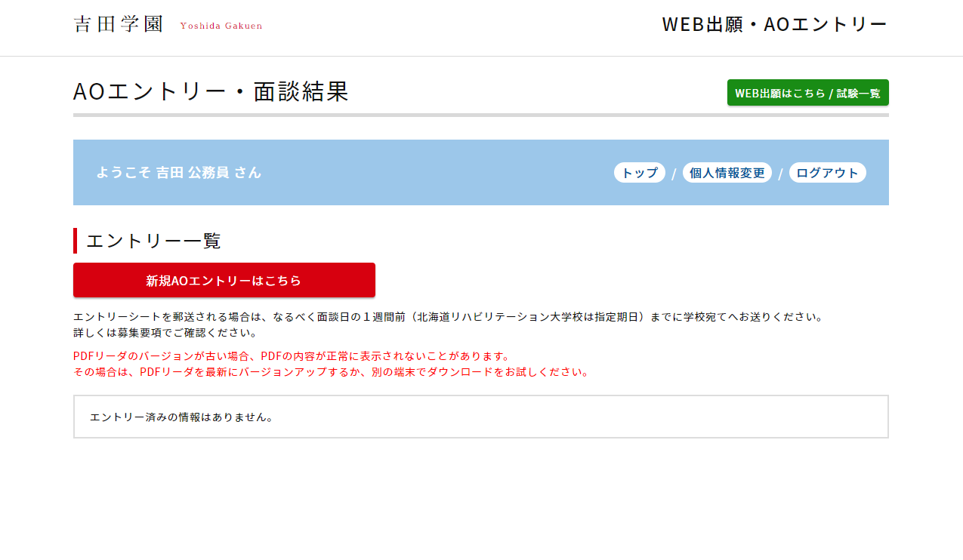Click the red その場合は version-up advice line
Screen dimensions: 963x560
pos(330,372)
